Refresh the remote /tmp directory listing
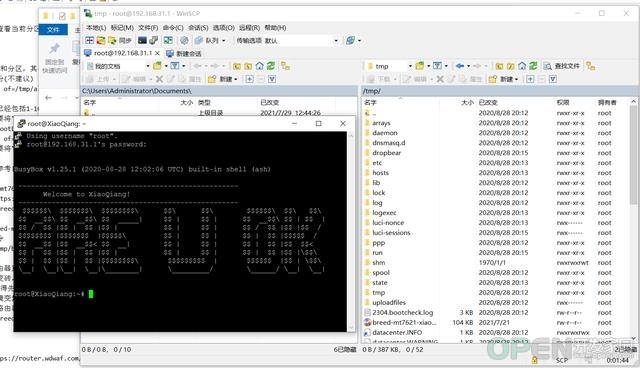This screenshot has height=368, width=640. point(533,66)
